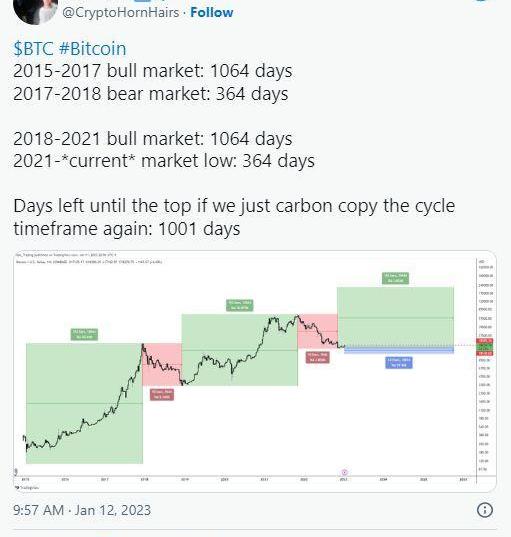Open the tweet info circle icon
The image size is (511, 537).
click(x=485, y=510)
